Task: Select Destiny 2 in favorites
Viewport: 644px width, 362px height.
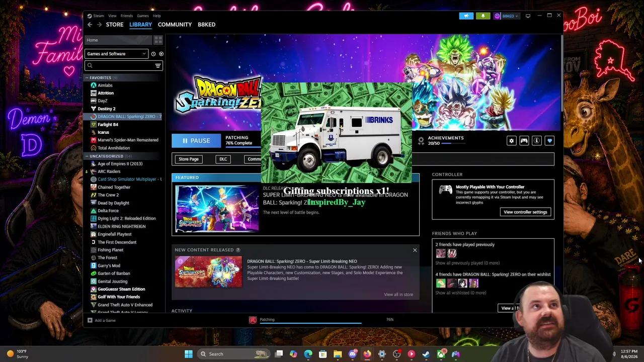Action: [106, 109]
